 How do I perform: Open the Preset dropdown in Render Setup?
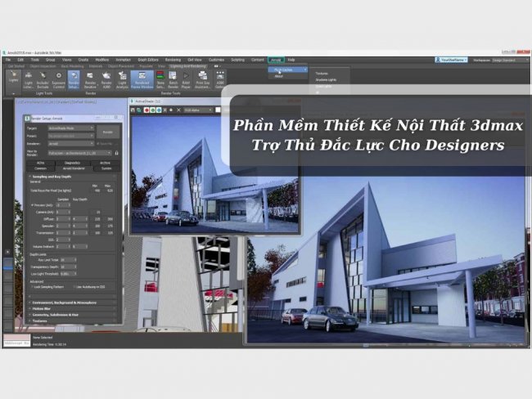pyautogui.click(x=71, y=136)
